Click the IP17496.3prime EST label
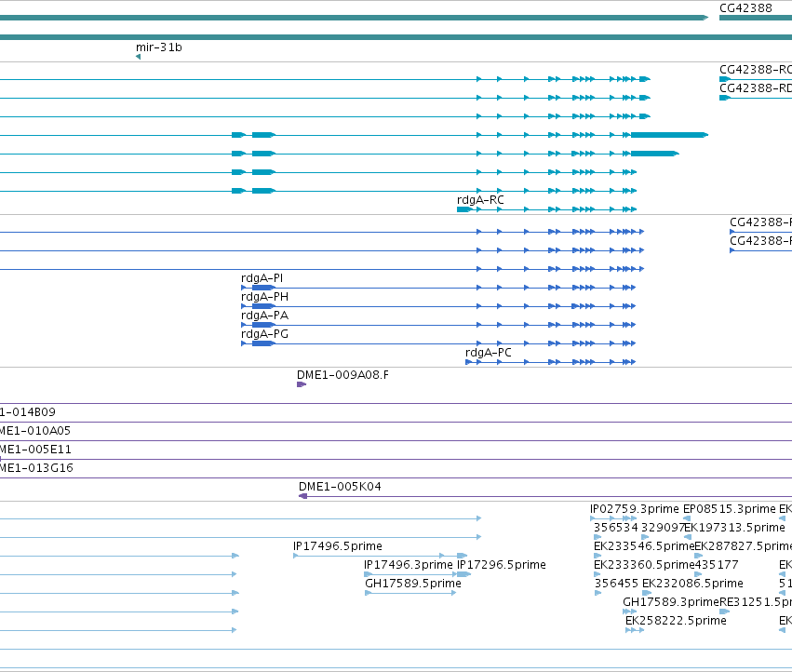 point(409,565)
